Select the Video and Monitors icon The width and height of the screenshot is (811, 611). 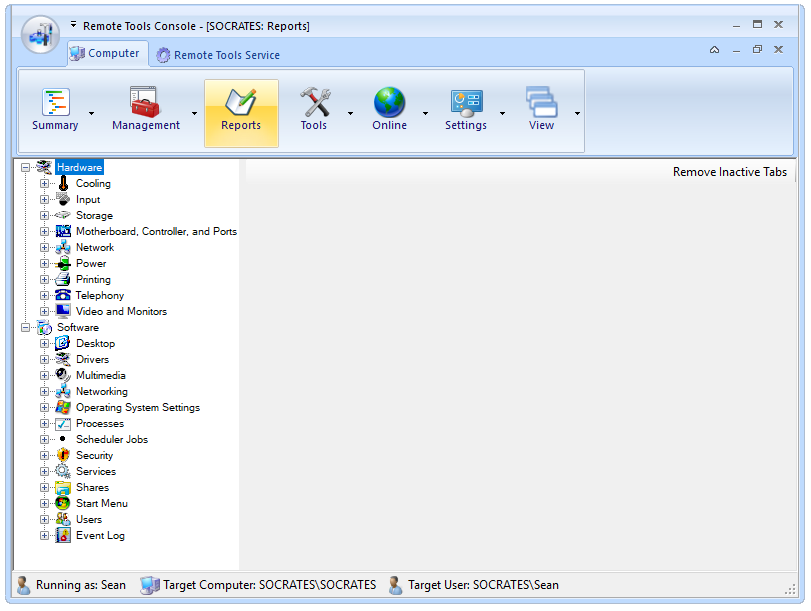63,311
